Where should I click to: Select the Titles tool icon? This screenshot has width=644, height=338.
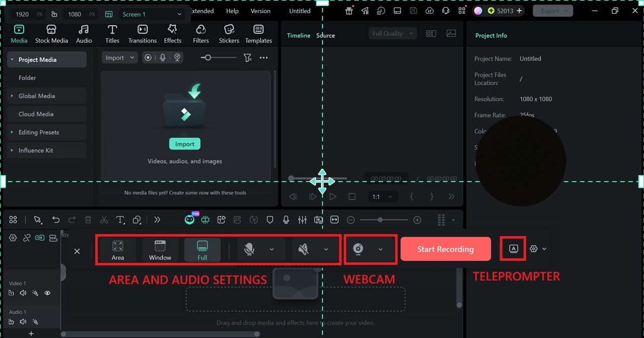tap(112, 30)
